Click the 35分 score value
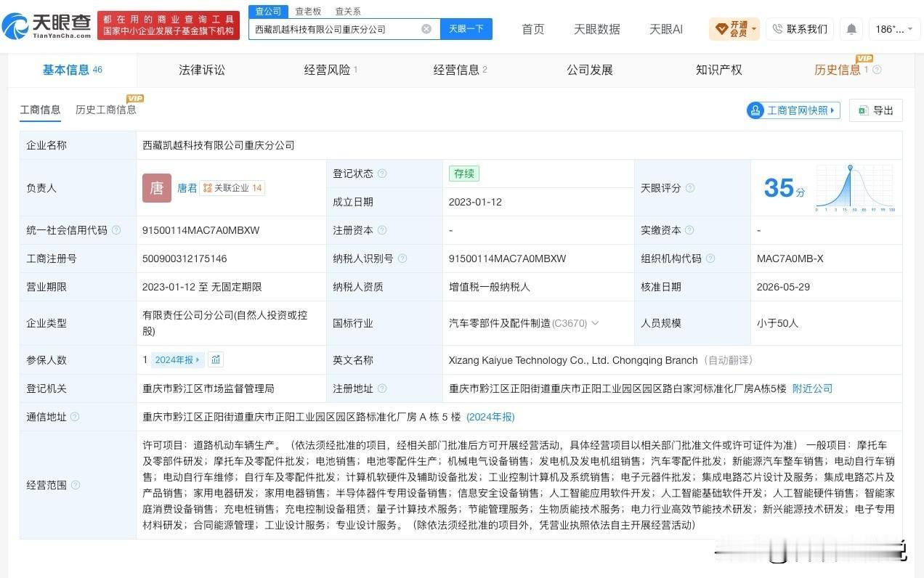This screenshot has height=578, width=924. coord(785,188)
